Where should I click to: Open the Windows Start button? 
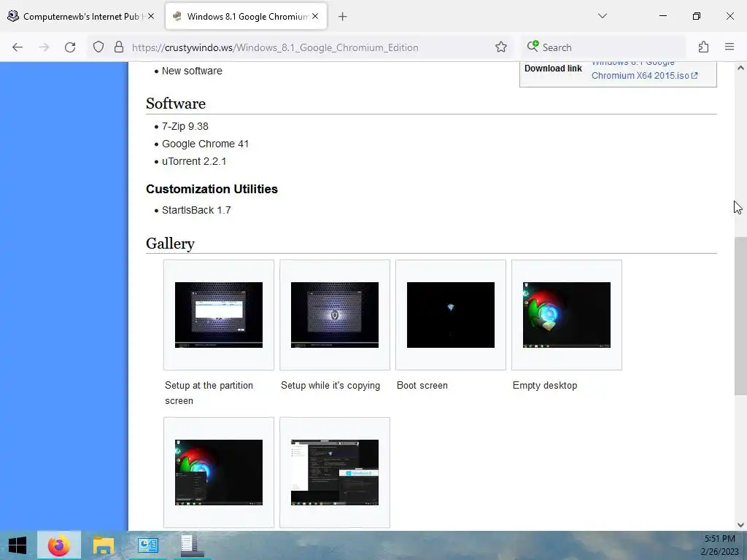pyautogui.click(x=18, y=545)
